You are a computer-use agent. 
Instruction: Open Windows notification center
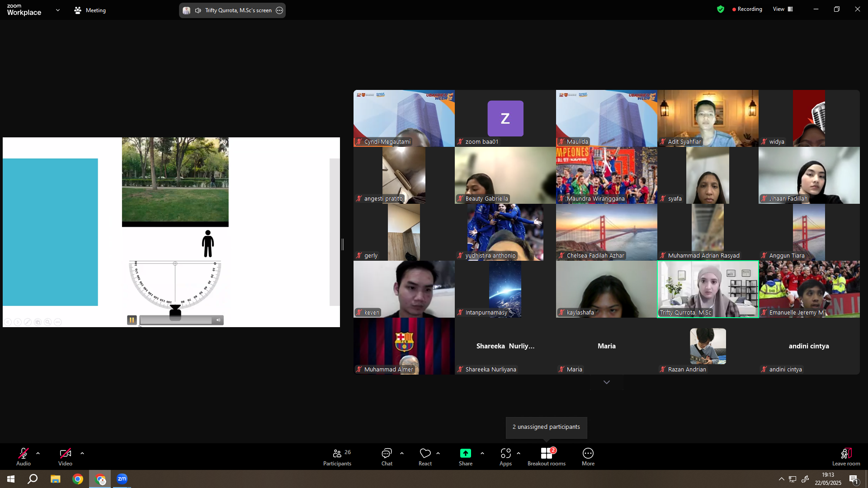(x=854, y=479)
